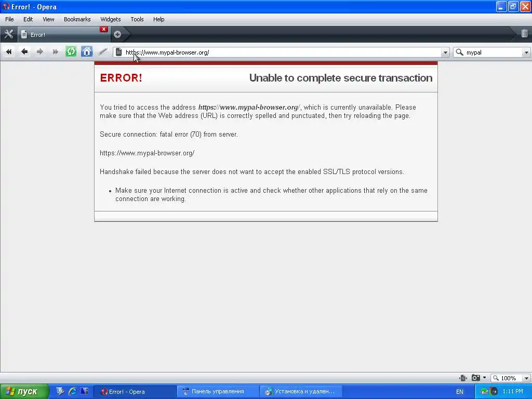Click the Fast Forward button
532x399 pixels.
55,52
